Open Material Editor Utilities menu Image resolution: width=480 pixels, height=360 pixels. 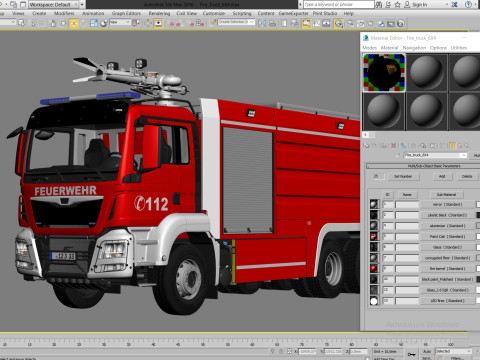tap(459, 48)
